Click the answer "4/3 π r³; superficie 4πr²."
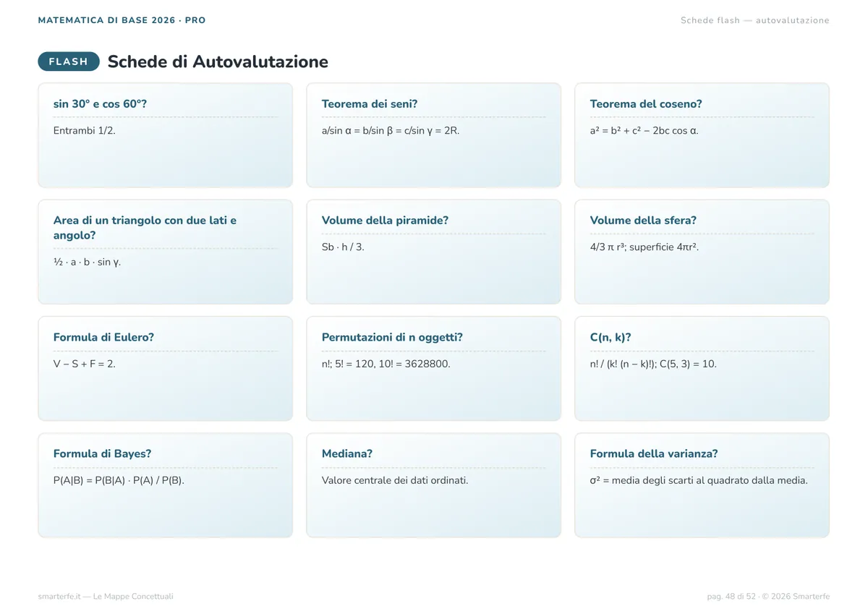The image size is (868, 614). pos(644,247)
